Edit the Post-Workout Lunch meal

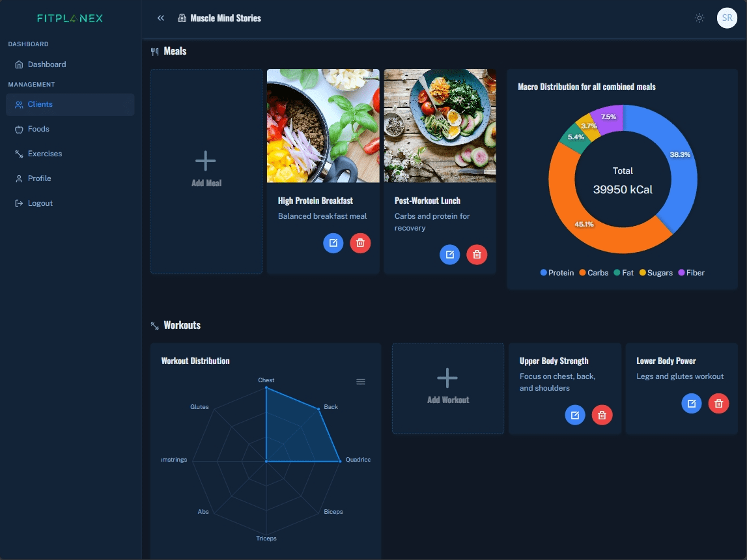[449, 255]
